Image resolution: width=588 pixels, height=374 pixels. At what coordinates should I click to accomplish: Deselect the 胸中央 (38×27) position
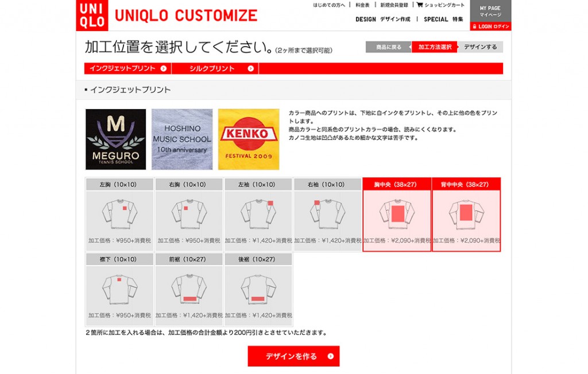[x=397, y=215]
